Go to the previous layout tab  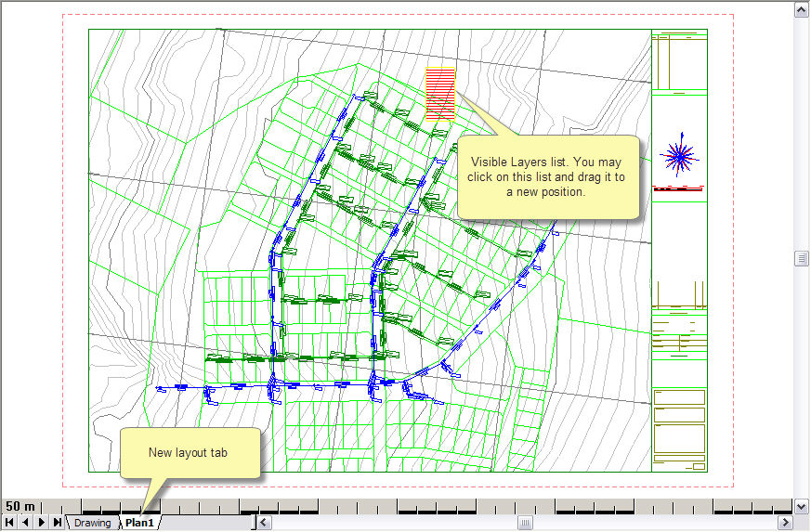(25, 523)
